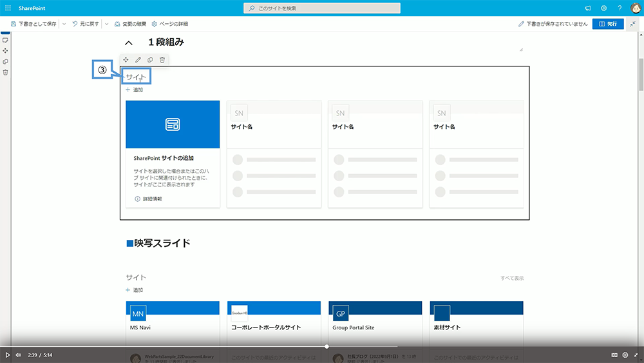Click 追加 under 映写スライド sites
Viewport: 644px width, 363px height.
tap(135, 290)
